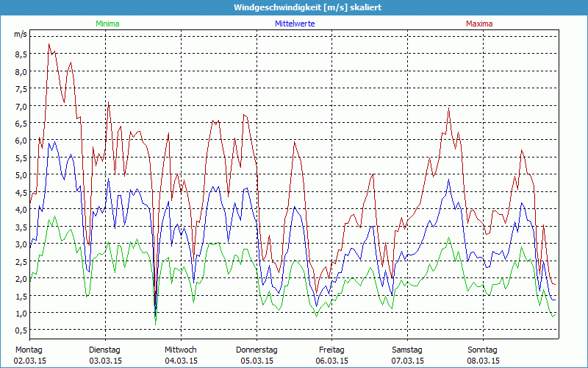Viewport: 588px width, 368px height.
Task: Click the m/s unit label on the axis
Action: click(21, 34)
